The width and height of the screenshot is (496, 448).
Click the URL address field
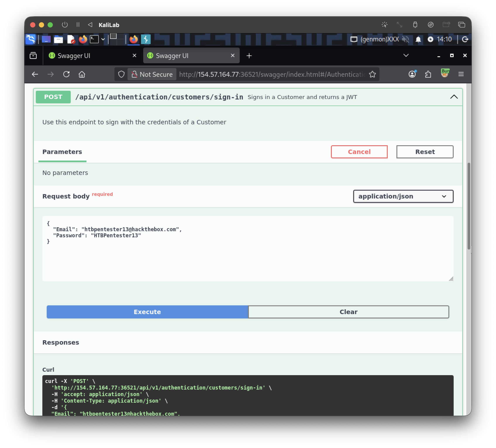(272, 74)
